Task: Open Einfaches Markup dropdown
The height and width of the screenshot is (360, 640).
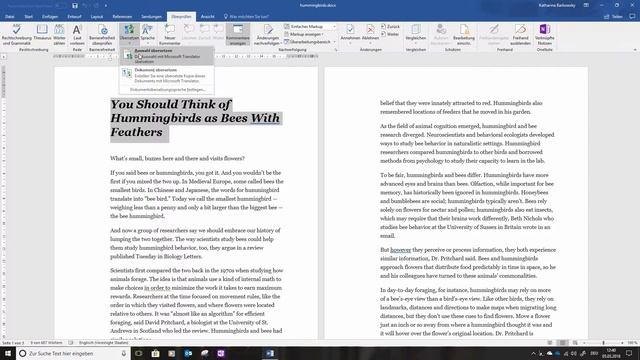Action: 310,27
